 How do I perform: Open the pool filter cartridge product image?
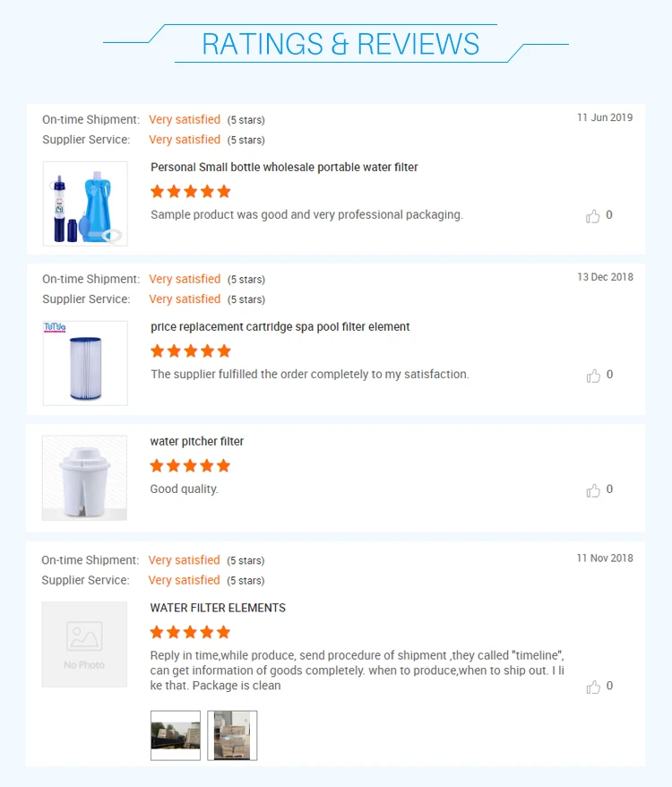(x=85, y=363)
